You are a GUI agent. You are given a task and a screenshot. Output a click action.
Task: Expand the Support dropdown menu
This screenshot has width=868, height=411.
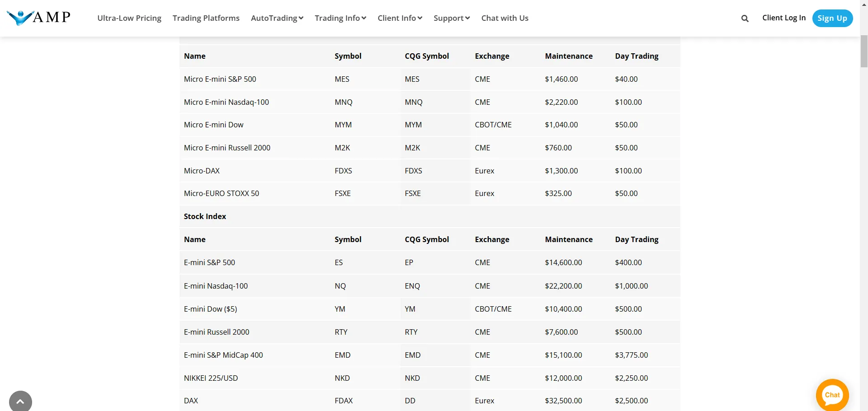click(x=452, y=18)
